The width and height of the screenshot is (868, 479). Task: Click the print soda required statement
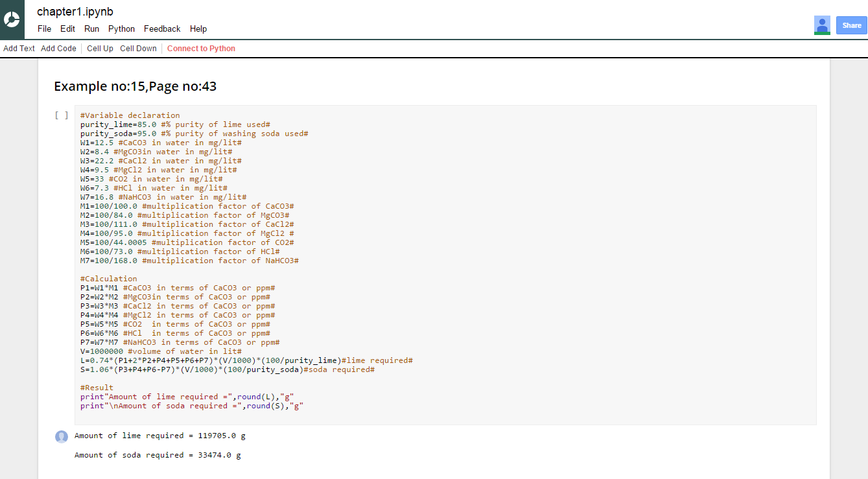(192, 406)
